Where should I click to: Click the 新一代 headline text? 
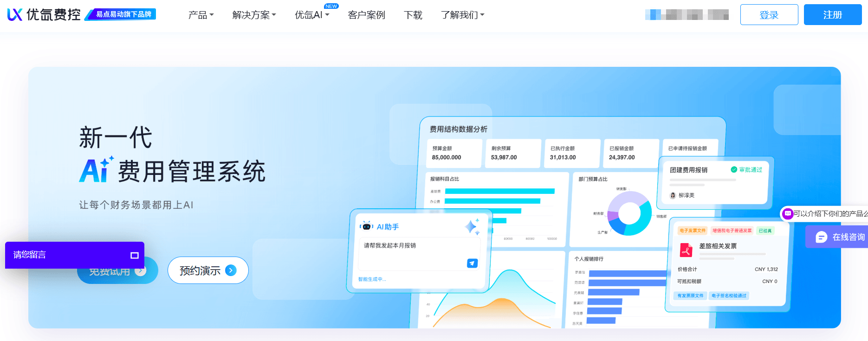pyautogui.click(x=116, y=137)
